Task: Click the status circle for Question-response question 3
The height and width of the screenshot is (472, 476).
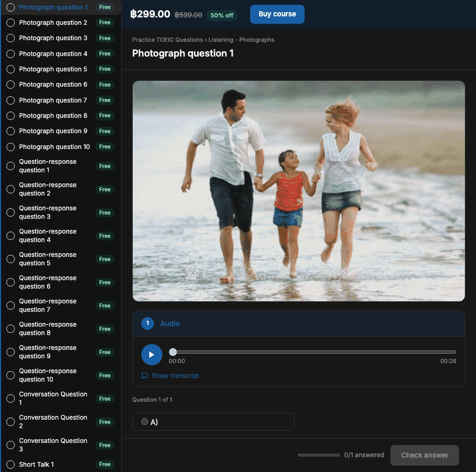Action: [11, 212]
